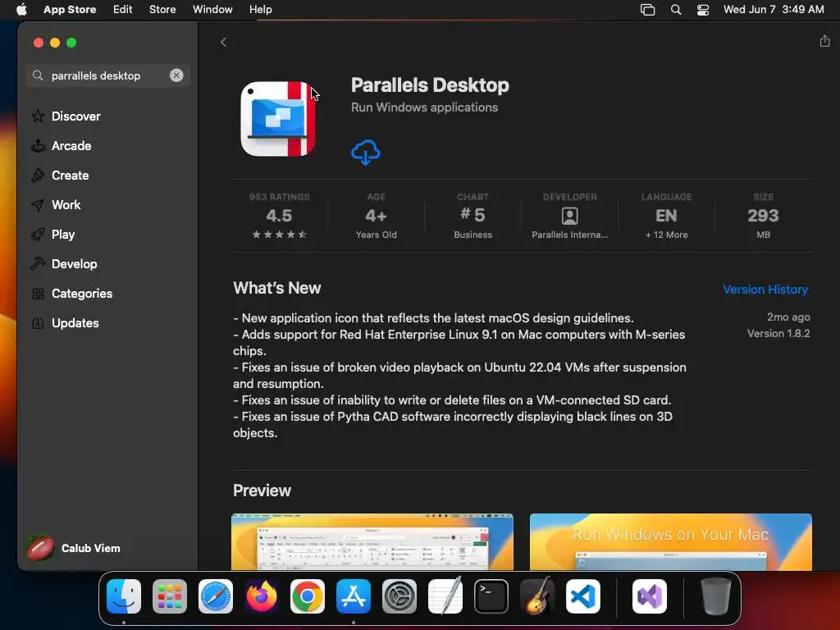Viewport: 840px width, 630px height.
Task: Clear the search field text
Action: tap(176, 75)
